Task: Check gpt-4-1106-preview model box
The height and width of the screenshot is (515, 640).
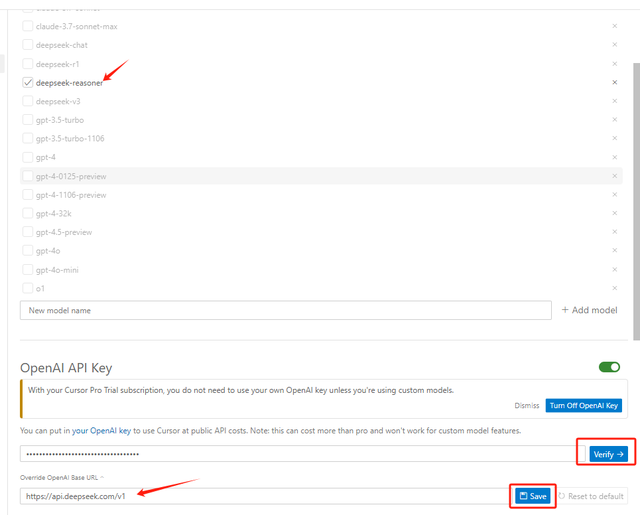Action: [x=27, y=195]
